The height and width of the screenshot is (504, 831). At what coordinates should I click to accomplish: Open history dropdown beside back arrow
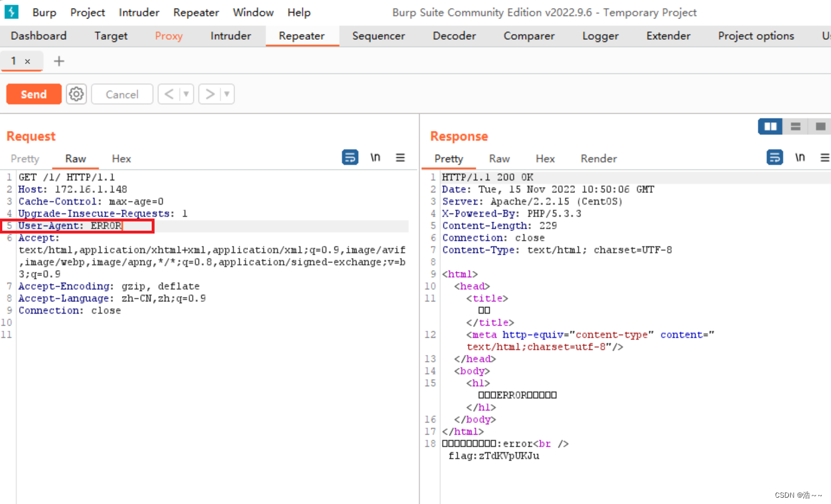186,94
